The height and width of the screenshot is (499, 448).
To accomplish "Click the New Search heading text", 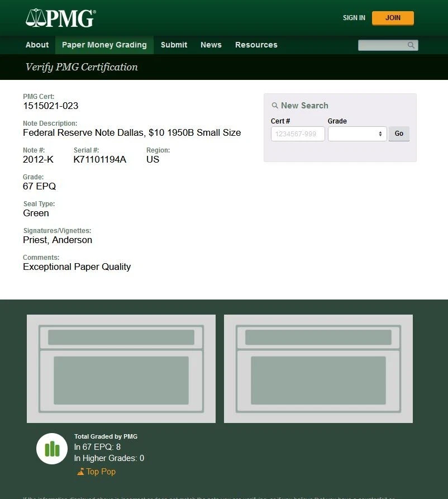I will [x=304, y=106].
